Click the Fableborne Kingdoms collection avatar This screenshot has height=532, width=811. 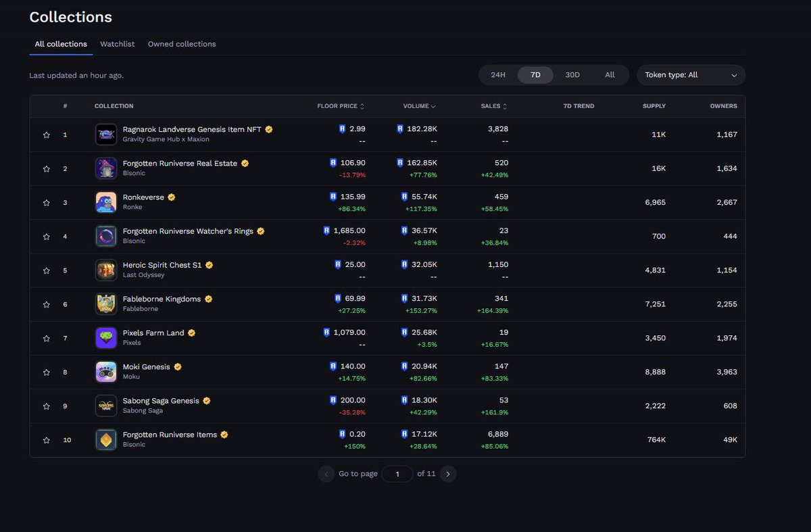coord(106,304)
